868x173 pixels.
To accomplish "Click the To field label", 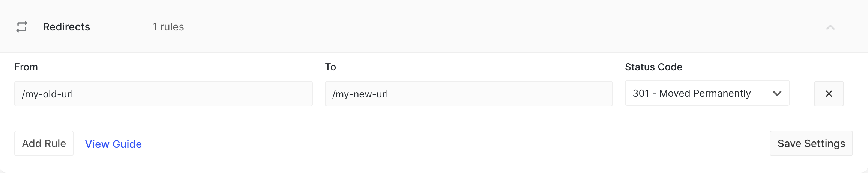I will (x=330, y=67).
